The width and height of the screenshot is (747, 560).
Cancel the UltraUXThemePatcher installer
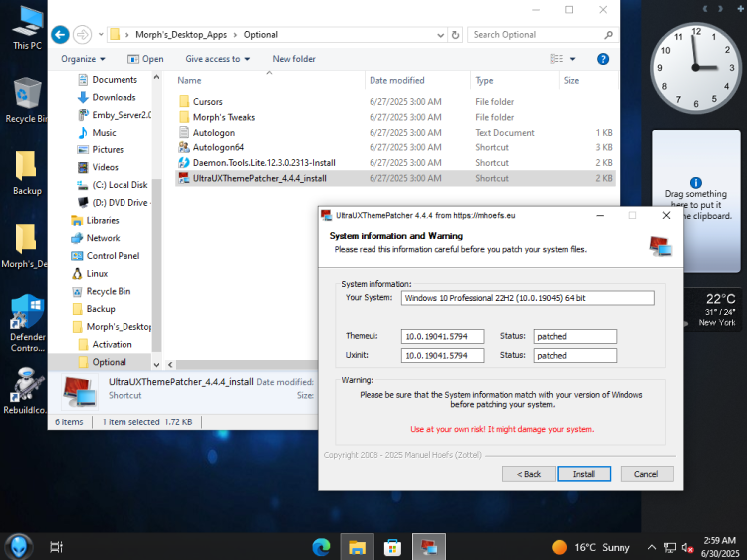pos(646,474)
